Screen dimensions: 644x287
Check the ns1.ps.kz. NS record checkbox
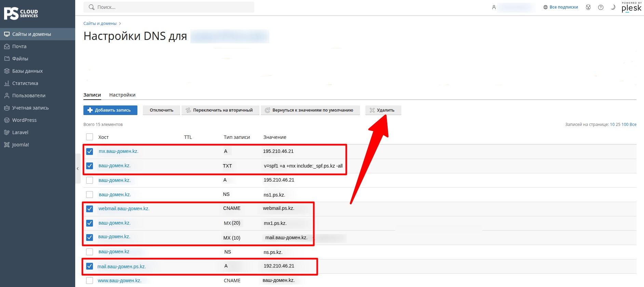[90, 195]
